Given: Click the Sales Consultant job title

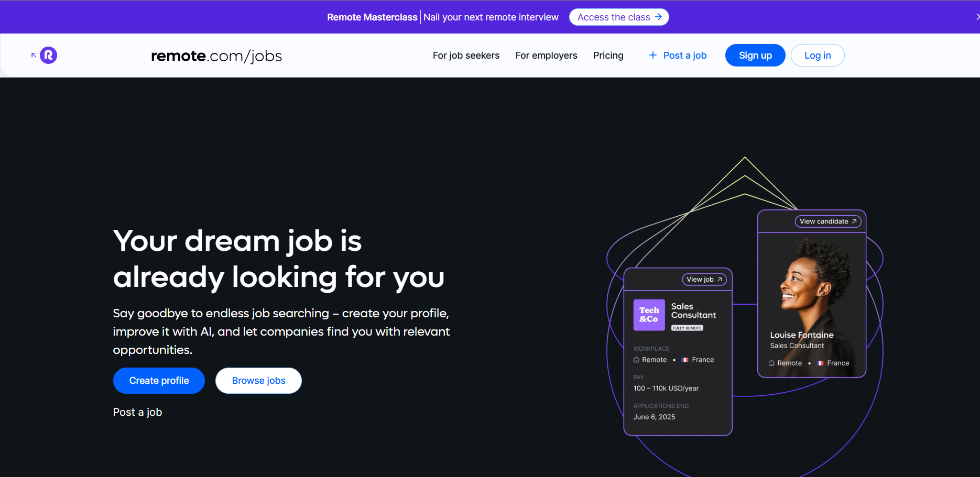Looking at the screenshot, I should (x=693, y=310).
